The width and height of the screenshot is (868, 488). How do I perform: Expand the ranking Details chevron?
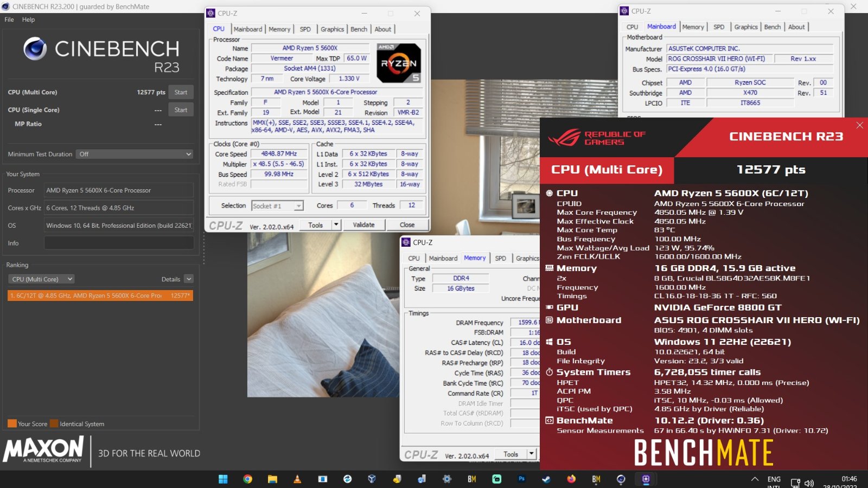click(x=189, y=279)
